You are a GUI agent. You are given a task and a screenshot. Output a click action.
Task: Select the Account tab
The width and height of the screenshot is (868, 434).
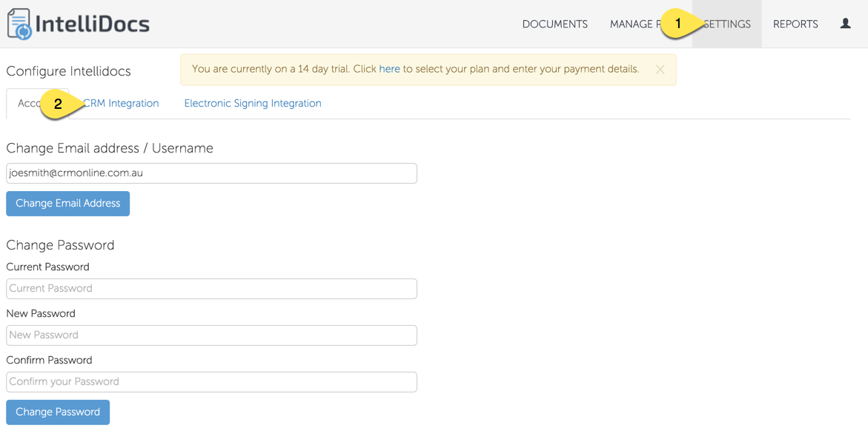click(x=38, y=104)
